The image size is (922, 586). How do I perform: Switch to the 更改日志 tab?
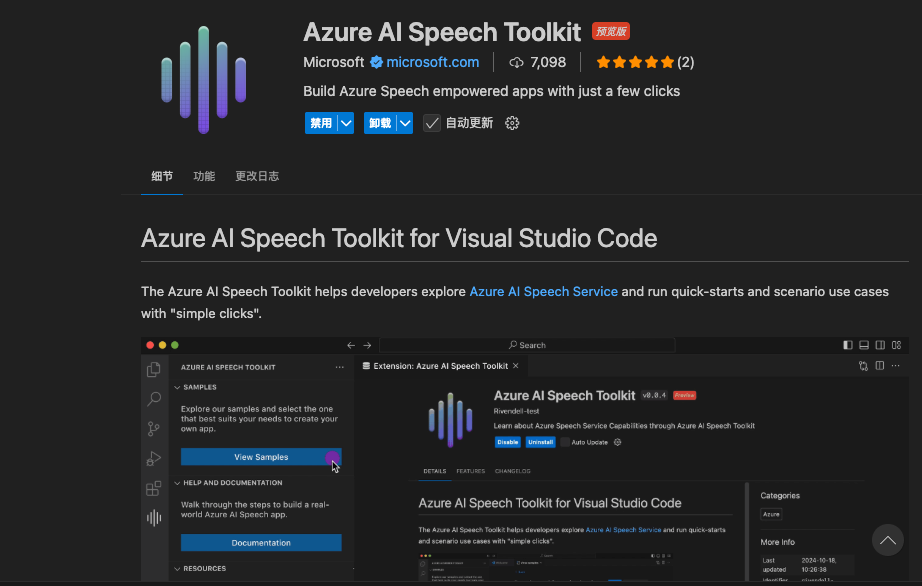pos(257,176)
